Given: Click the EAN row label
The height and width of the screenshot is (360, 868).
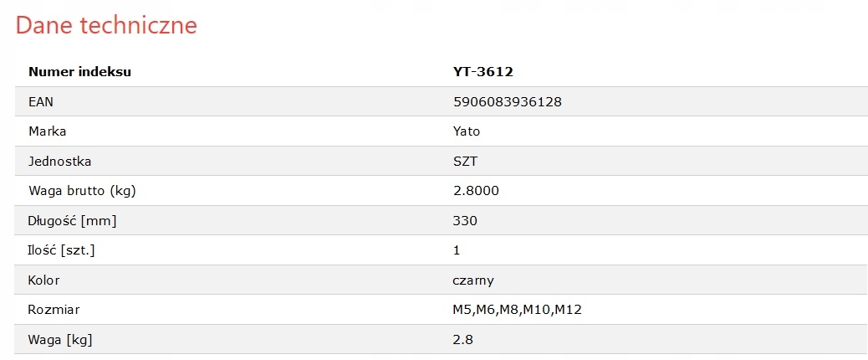Looking at the screenshot, I should [41, 101].
